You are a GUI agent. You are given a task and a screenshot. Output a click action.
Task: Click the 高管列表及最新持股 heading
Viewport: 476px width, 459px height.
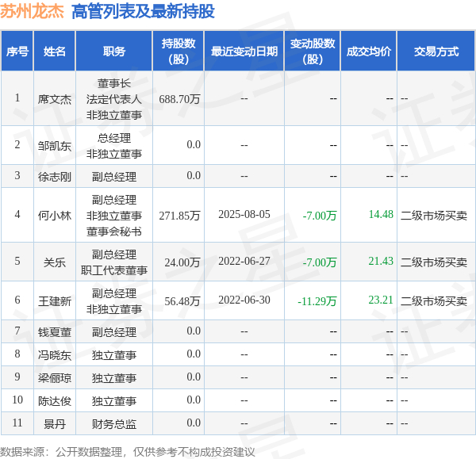(143, 12)
